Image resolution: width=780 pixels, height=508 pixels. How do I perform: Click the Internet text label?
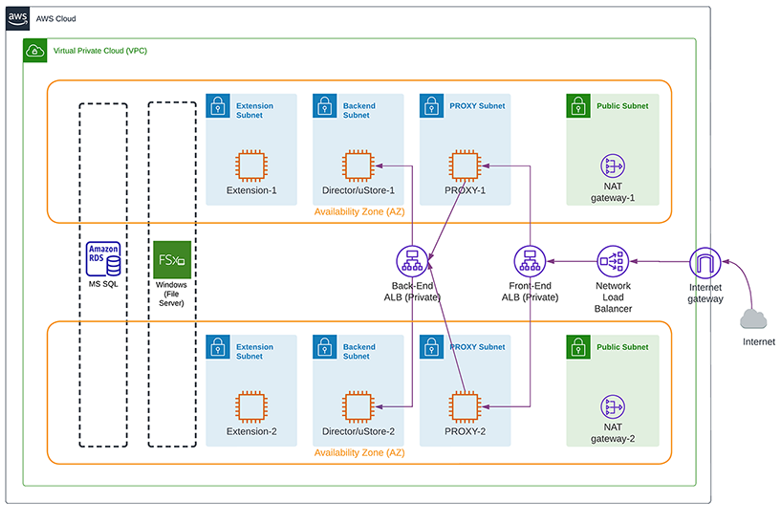click(759, 342)
